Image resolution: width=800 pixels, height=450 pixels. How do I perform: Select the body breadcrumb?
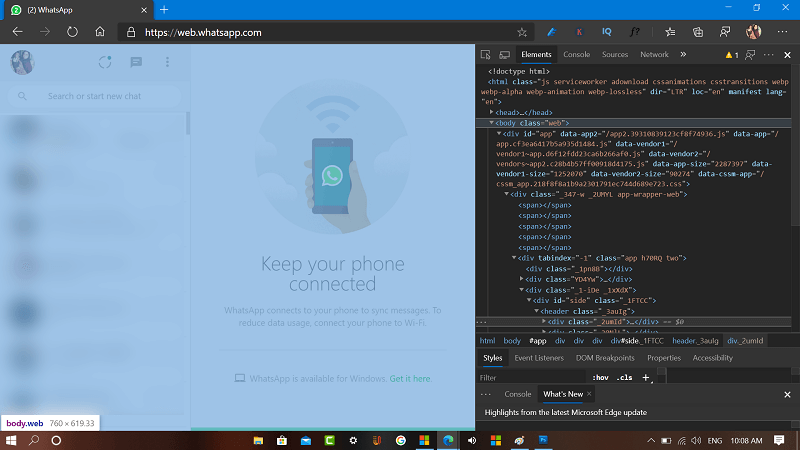(x=512, y=341)
